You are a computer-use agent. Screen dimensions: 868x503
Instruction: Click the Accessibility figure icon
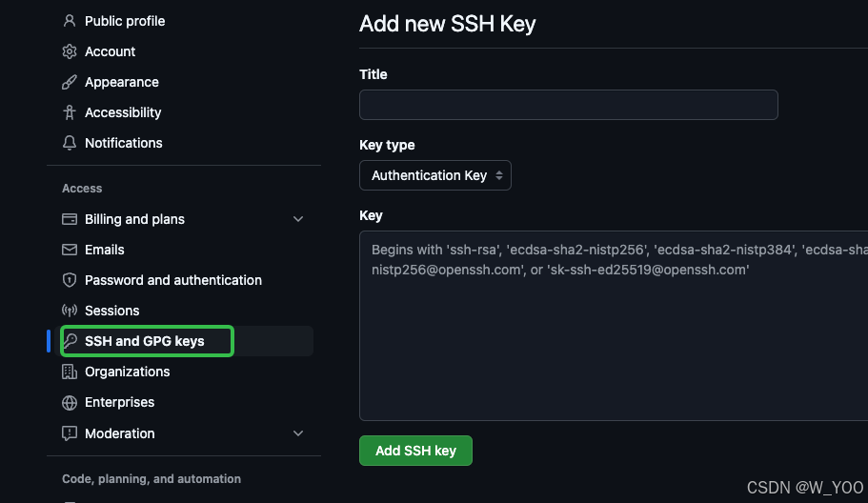point(70,112)
